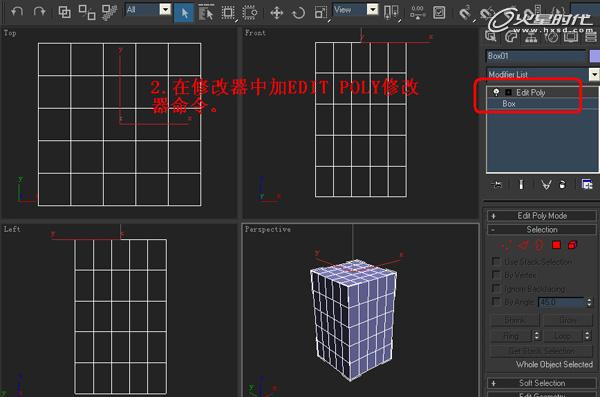Collapse the Selection rollout

541,230
